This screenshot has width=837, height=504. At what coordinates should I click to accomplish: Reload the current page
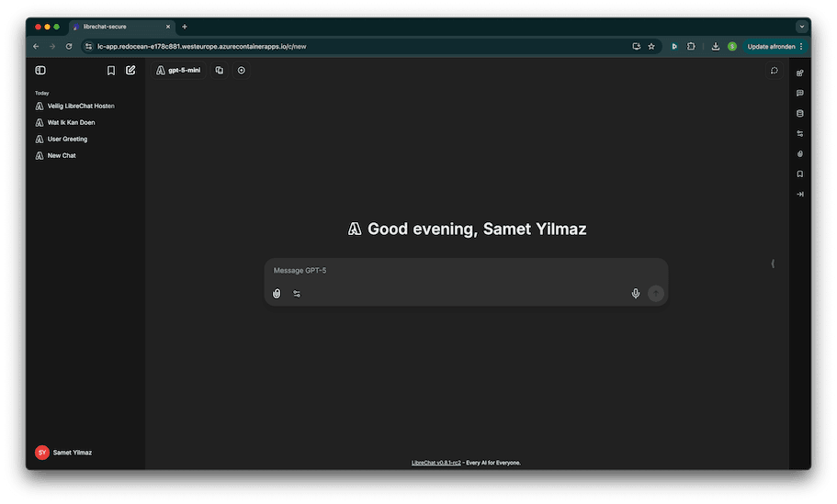[69, 47]
